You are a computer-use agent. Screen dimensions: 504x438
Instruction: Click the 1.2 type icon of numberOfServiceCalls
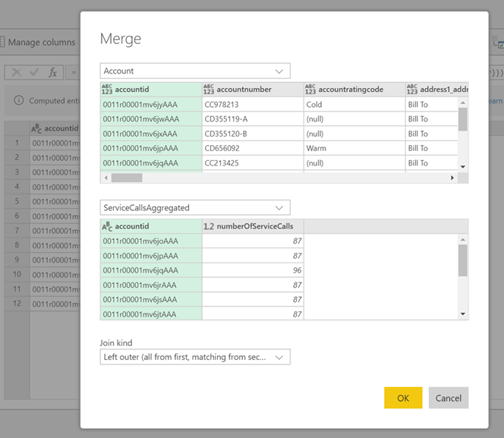pos(209,226)
